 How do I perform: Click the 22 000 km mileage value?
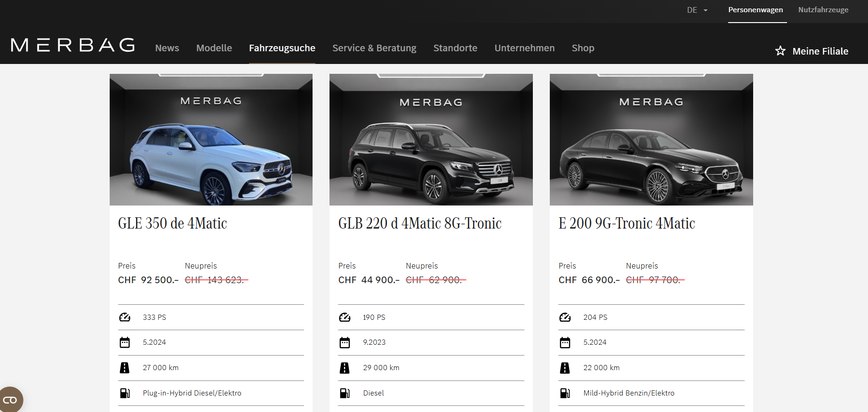[x=602, y=368]
